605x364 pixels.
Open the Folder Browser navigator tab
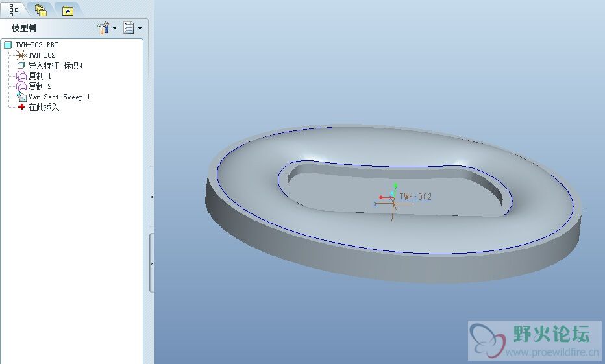(x=40, y=10)
